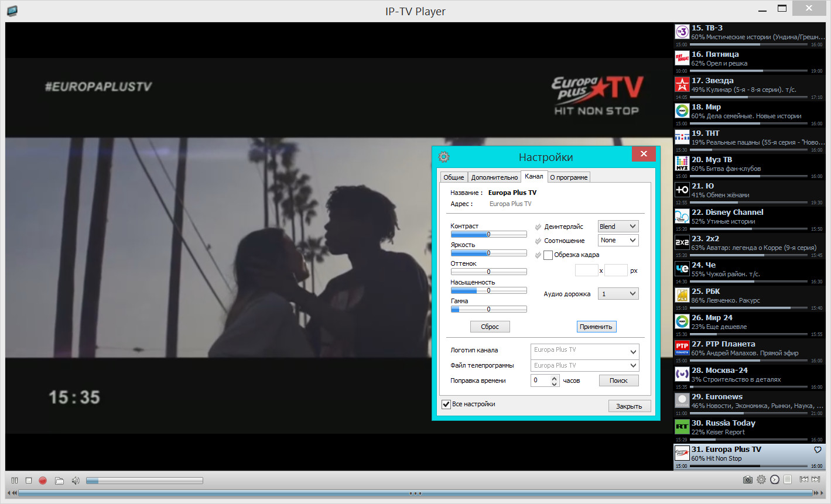Viewport: 831px width, 504px height.
Task: Toggle the save-check mark beside Соотношение
Action: tap(538, 241)
